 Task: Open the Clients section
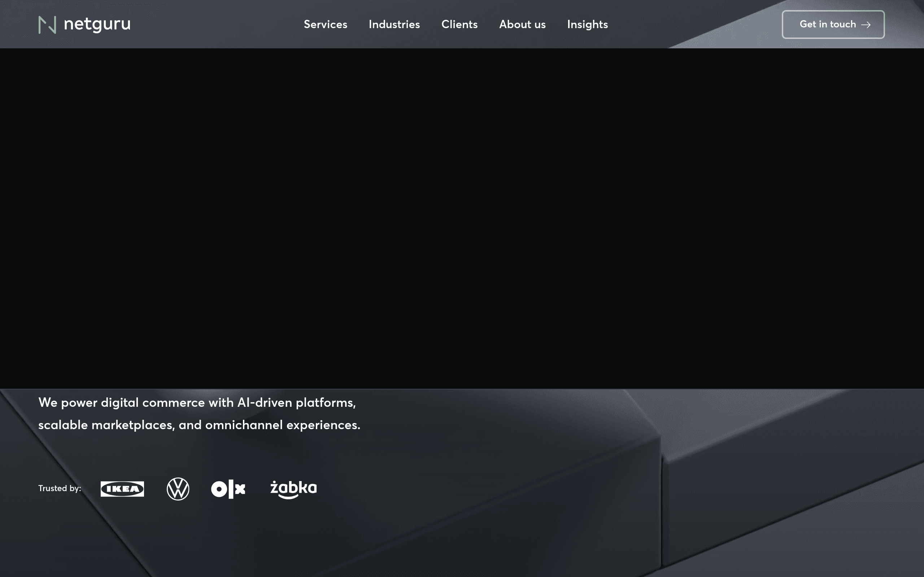[459, 25]
